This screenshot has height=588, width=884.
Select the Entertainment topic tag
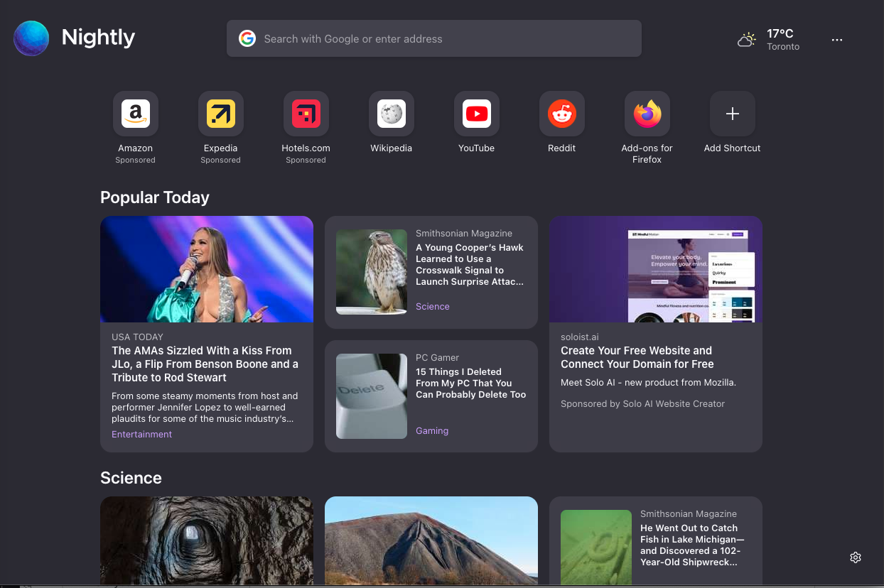[x=141, y=434]
